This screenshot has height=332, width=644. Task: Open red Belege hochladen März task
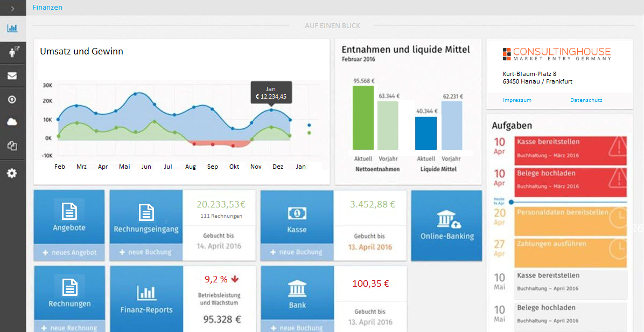point(570,183)
